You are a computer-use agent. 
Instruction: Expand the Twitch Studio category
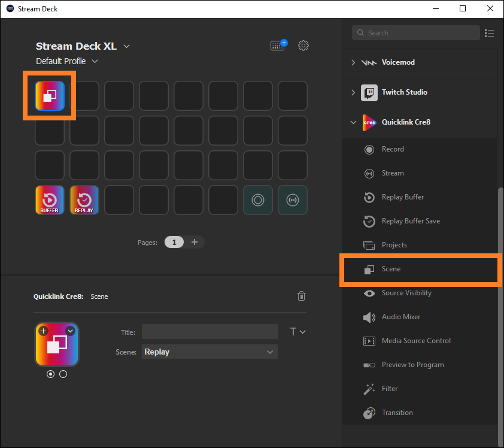353,92
